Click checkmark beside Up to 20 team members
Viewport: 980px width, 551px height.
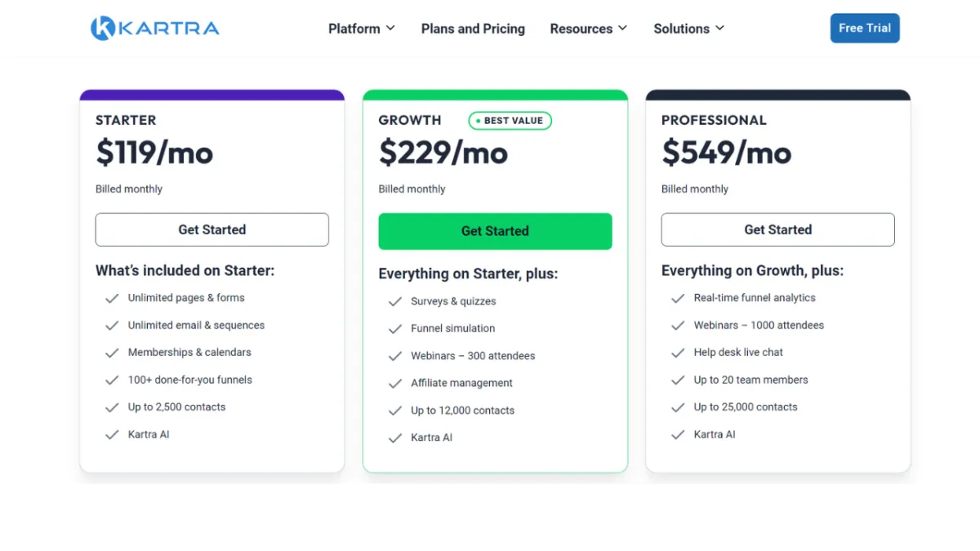point(678,380)
